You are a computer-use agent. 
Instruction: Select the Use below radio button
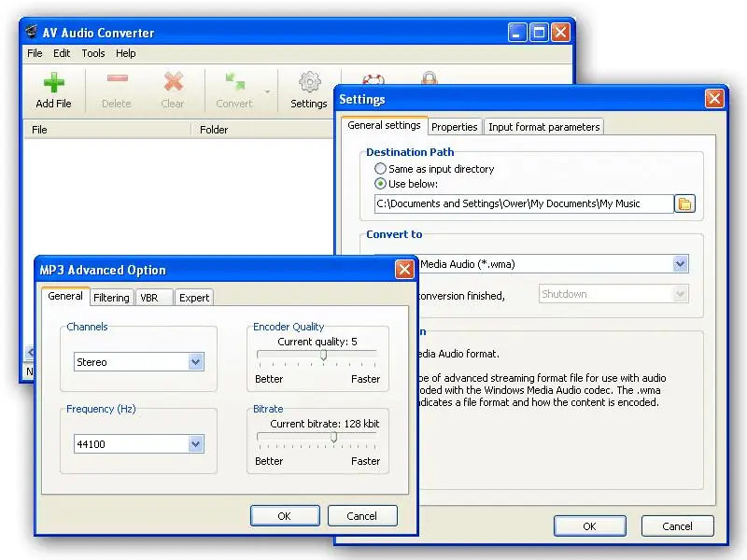[x=380, y=184]
